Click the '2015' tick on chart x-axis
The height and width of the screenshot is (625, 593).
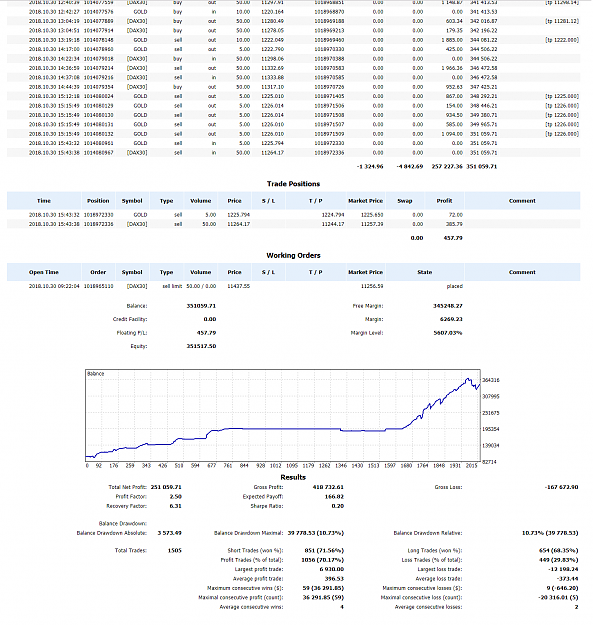(471, 466)
